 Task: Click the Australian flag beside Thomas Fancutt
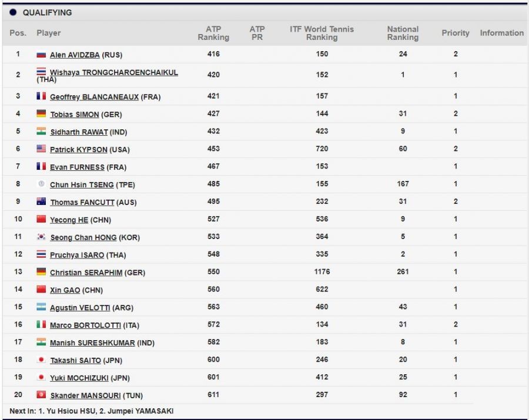pyautogui.click(x=41, y=201)
